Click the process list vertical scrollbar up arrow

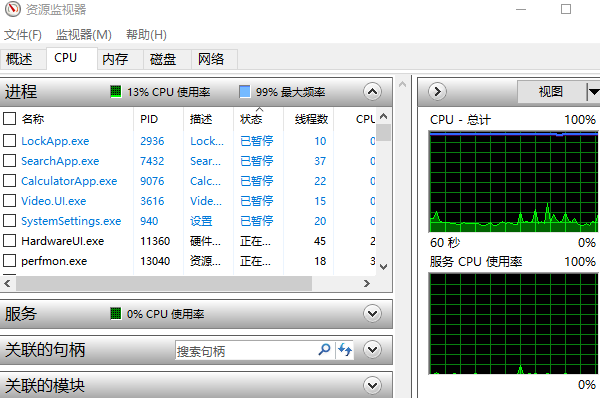click(x=383, y=116)
